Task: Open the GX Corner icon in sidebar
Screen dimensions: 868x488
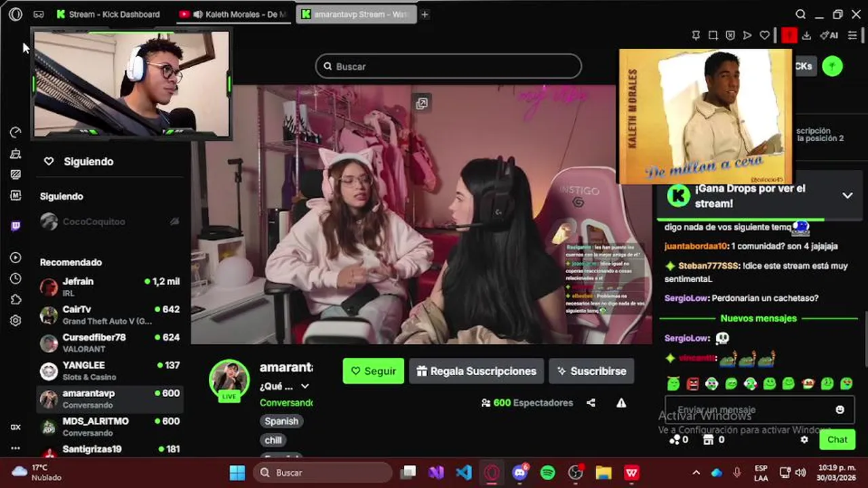Action: (16, 427)
